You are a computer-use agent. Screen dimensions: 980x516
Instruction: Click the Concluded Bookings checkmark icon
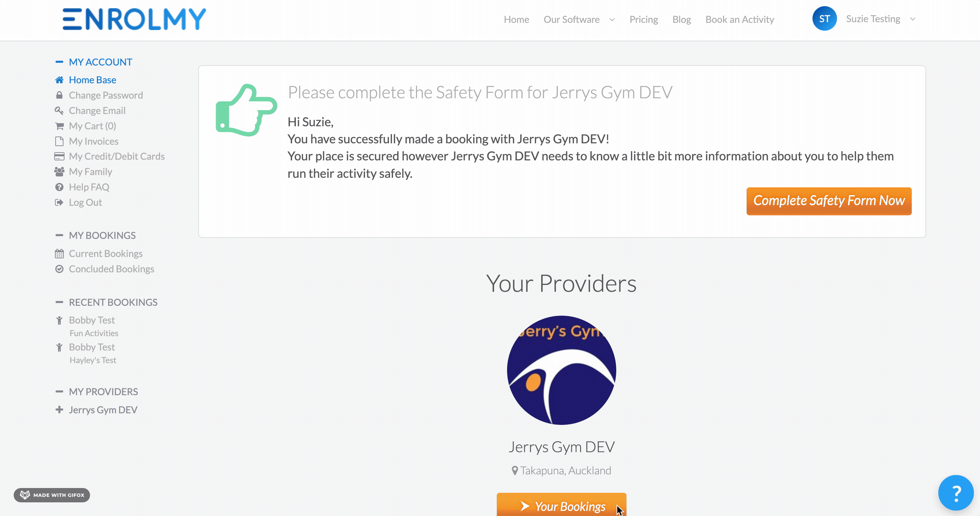(x=59, y=269)
